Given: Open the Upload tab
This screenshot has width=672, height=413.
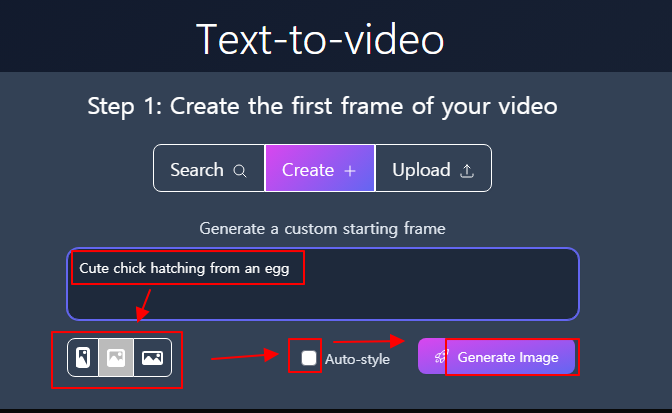Looking at the screenshot, I should coord(433,168).
